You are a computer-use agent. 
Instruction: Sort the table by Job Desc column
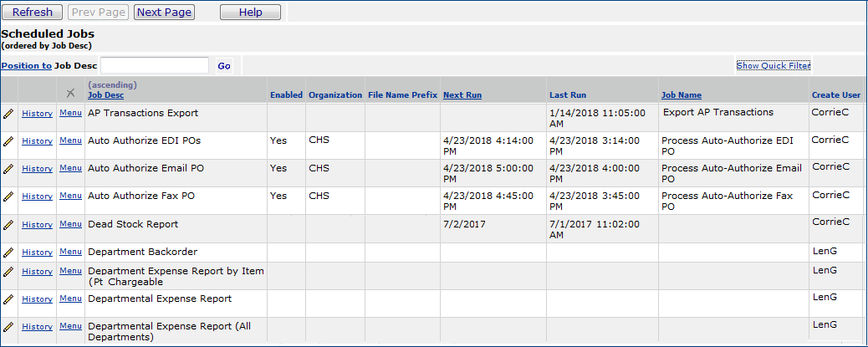click(105, 95)
